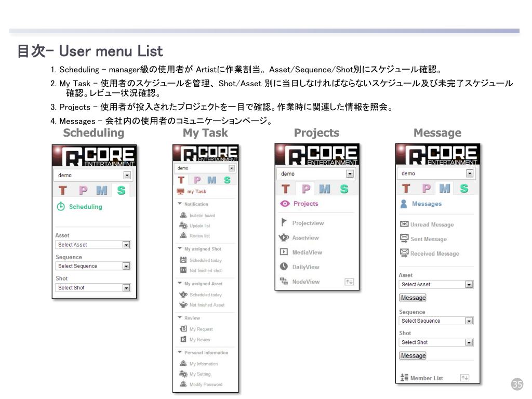Click the T tab in My Task panel

(181, 180)
